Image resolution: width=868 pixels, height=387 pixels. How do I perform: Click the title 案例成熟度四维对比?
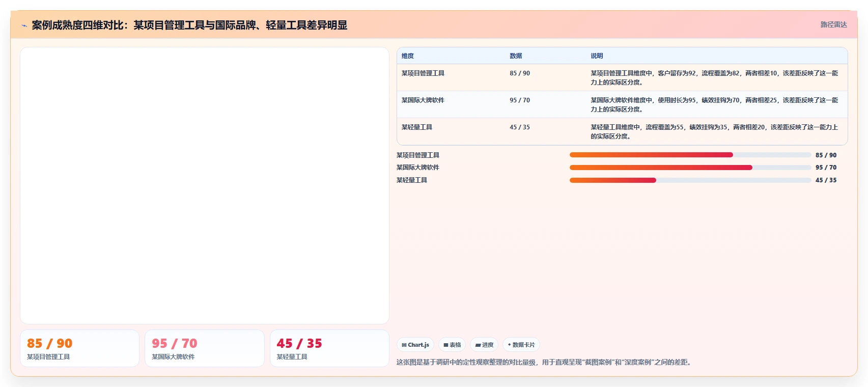189,25
